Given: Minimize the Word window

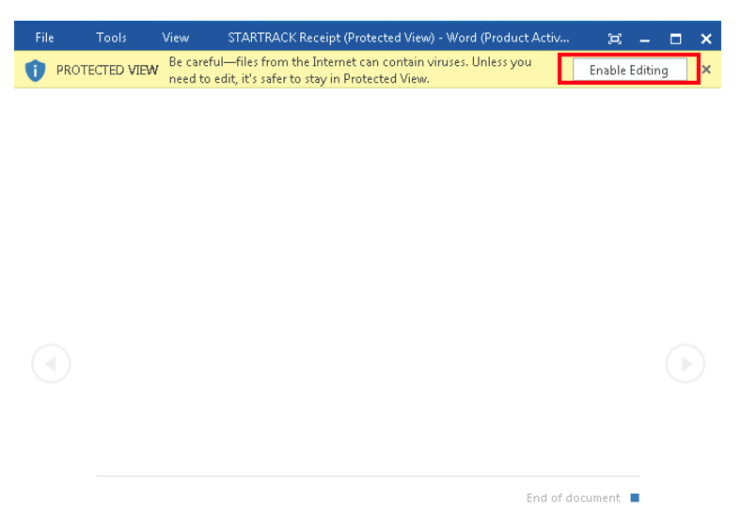Looking at the screenshot, I should (645, 39).
